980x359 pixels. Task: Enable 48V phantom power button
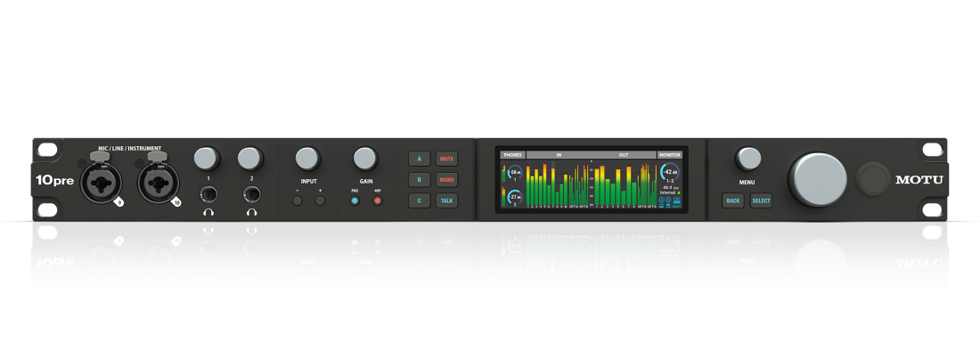pos(377,201)
